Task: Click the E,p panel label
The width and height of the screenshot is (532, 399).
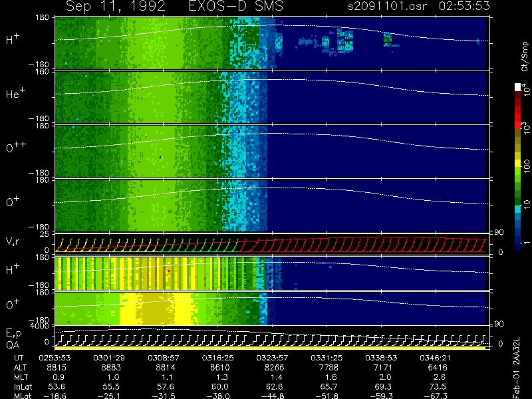Action: coord(13,334)
